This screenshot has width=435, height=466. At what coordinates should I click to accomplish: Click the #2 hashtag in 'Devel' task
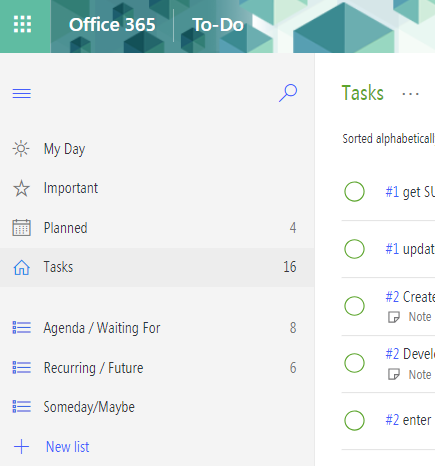coord(392,354)
